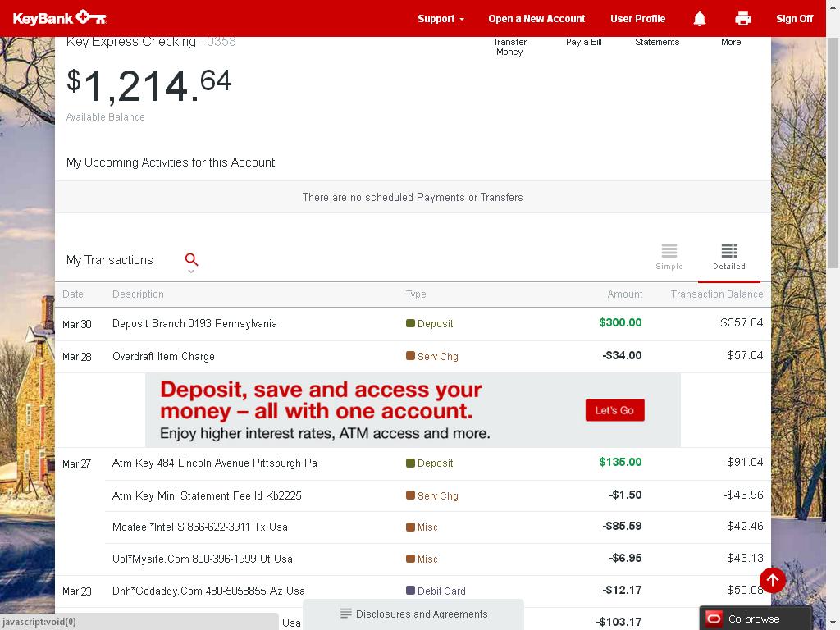Click the Serv Chg label for Overdraft

[438, 356]
